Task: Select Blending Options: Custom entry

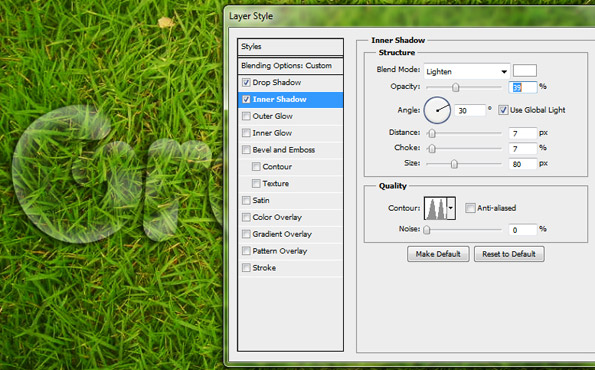Action: [290, 66]
